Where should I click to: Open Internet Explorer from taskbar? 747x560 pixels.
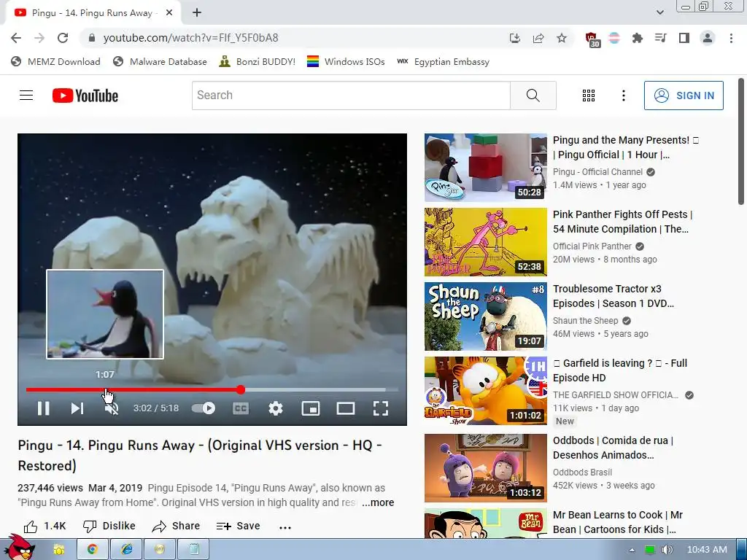click(126, 550)
